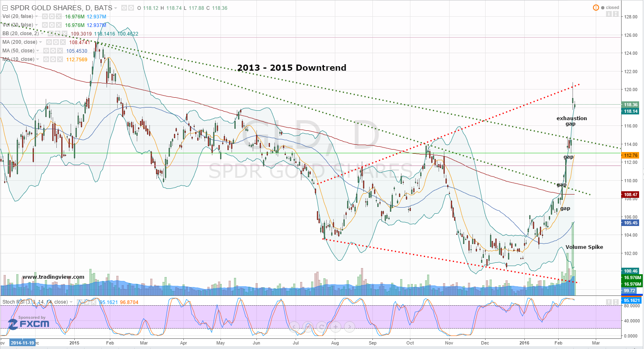
Task: Click the 118.36 current price label
Action: tap(631, 105)
